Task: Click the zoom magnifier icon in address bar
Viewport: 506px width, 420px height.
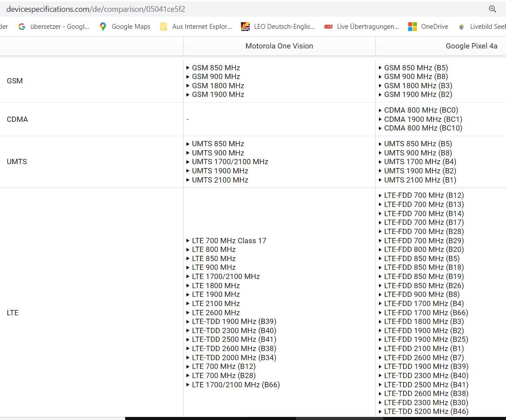Action: [x=492, y=9]
